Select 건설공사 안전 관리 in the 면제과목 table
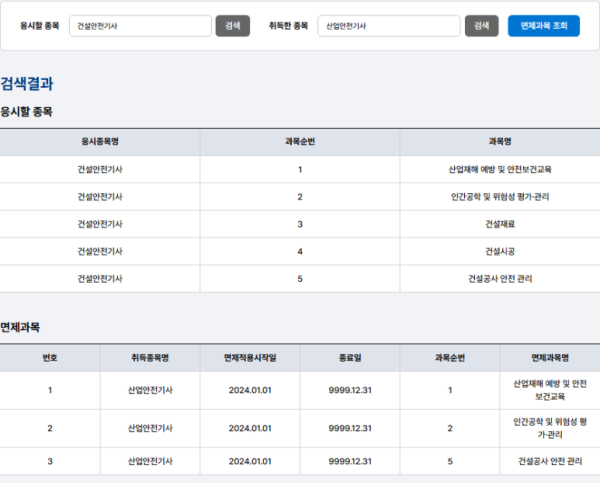The width and height of the screenshot is (600, 483). click(550, 461)
